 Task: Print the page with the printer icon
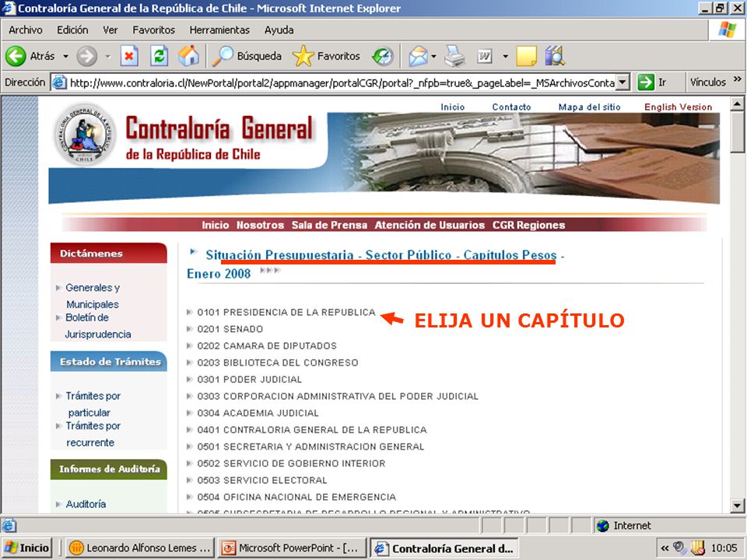tap(454, 56)
